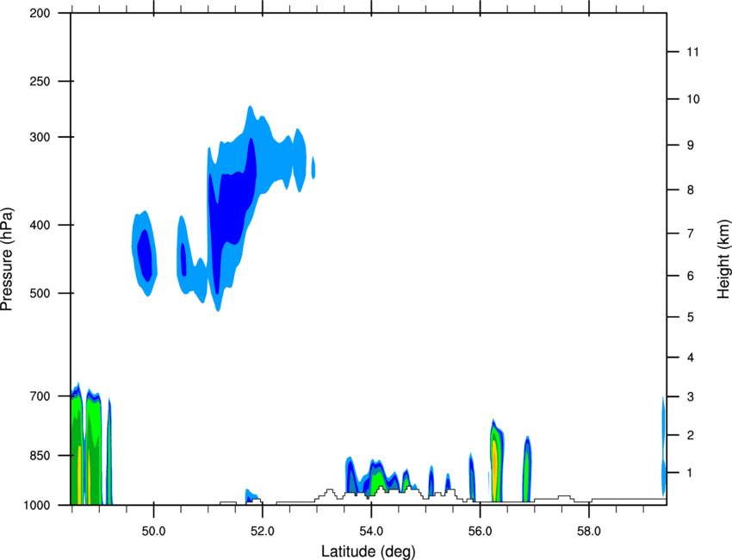
Task: Click the isolated blue cloud blob near latitude 50
Action: coord(145,253)
